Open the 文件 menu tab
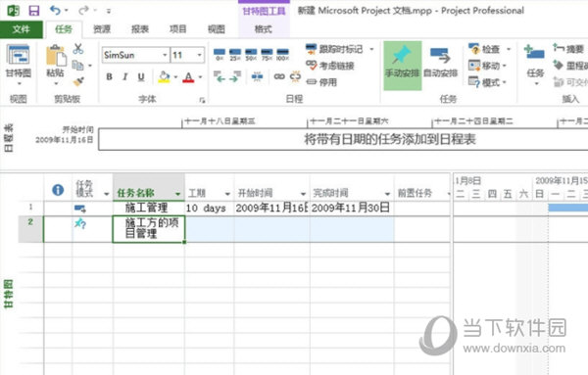This screenshot has width=588, height=375. point(22,29)
